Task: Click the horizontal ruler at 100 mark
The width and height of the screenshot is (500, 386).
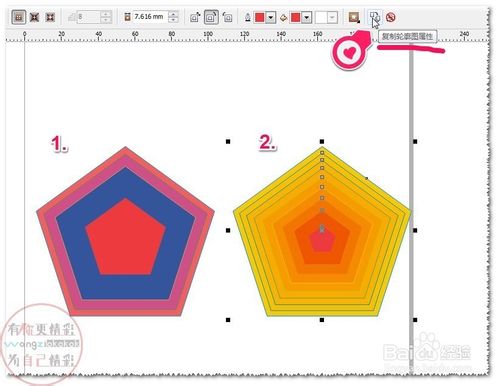Action: pyautogui.click(x=208, y=34)
